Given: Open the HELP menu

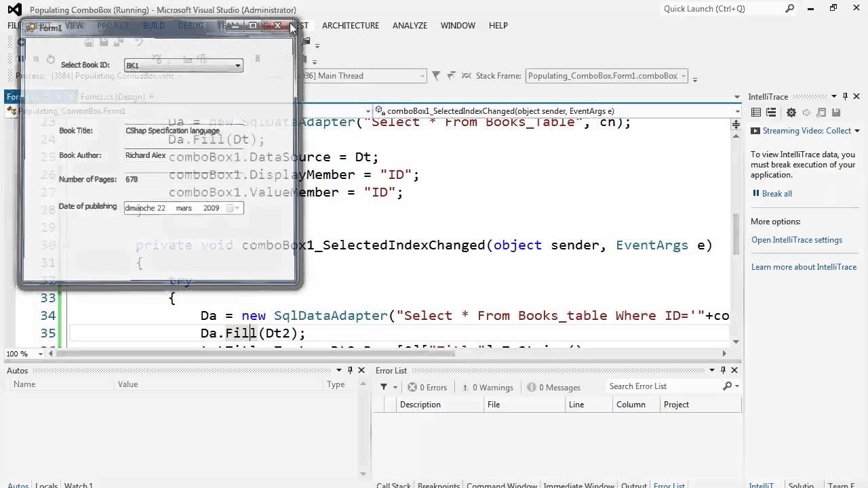Looking at the screenshot, I should coord(498,25).
